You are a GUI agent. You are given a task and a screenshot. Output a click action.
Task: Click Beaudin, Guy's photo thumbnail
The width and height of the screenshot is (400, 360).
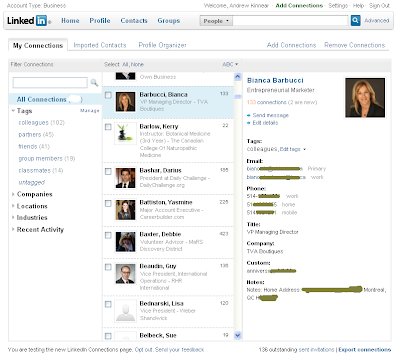pos(125,274)
